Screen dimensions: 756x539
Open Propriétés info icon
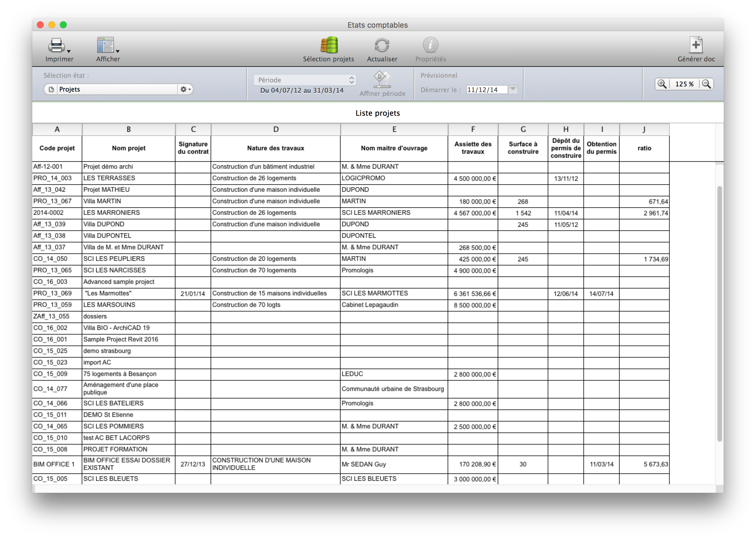coord(430,45)
